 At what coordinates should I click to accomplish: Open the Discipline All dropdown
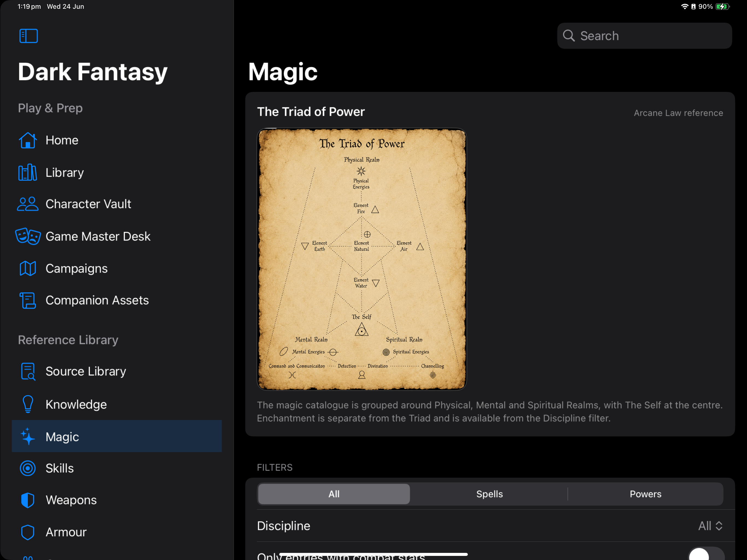(710, 526)
